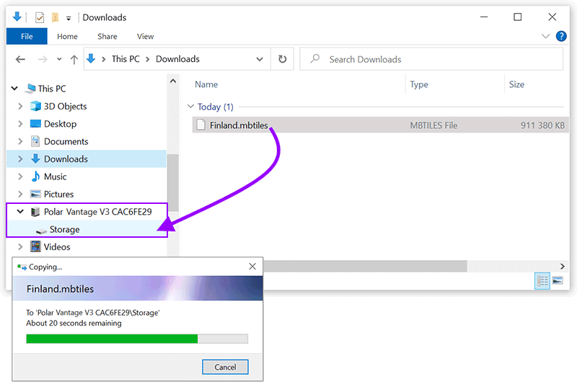Go up one folder with Up arrow
The width and height of the screenshot is (577, 392).
pyautogui.click(x=74, y=59)
